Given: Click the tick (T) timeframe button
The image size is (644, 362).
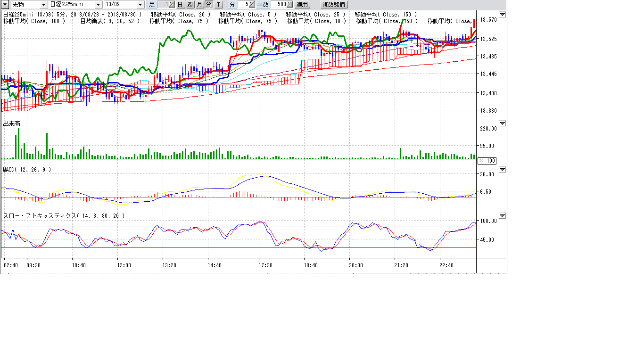Looking at the screenshot, I should (x=218, y=4).
